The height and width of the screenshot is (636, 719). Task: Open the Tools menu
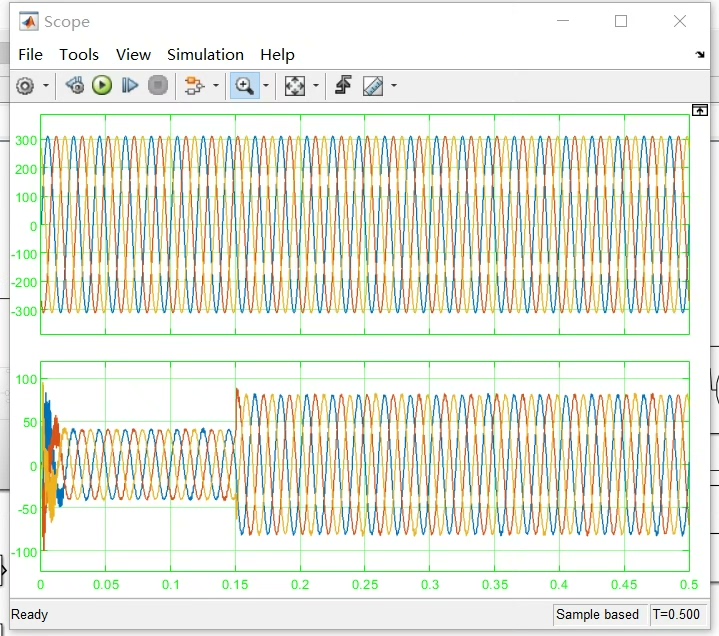pyautogui.click(x=79, y=55)
